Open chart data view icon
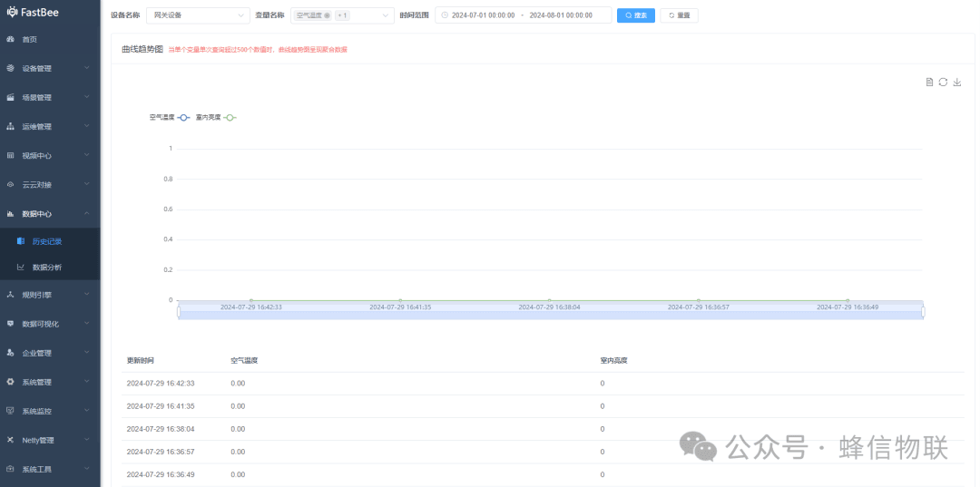The height and width of the screenshot is (487, 980). pyautogui.click(x=929, y=82)
